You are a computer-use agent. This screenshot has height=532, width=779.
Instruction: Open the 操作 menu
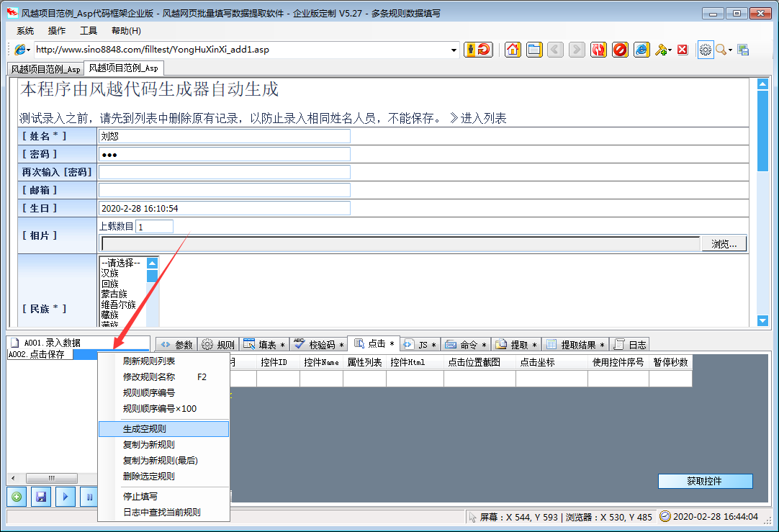tap(57, 31)
